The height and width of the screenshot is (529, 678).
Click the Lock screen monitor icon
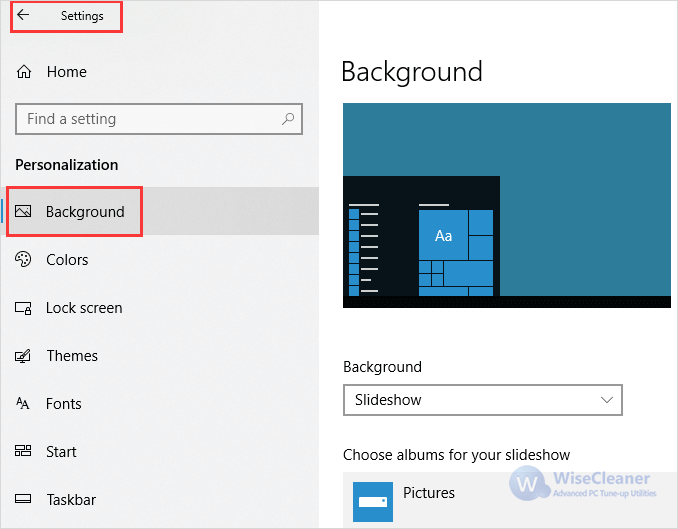pos(23,308)
